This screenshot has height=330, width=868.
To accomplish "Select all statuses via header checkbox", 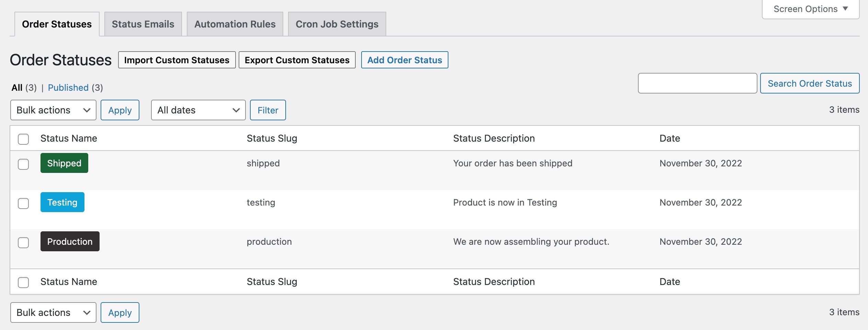I will tap(23, 138).
